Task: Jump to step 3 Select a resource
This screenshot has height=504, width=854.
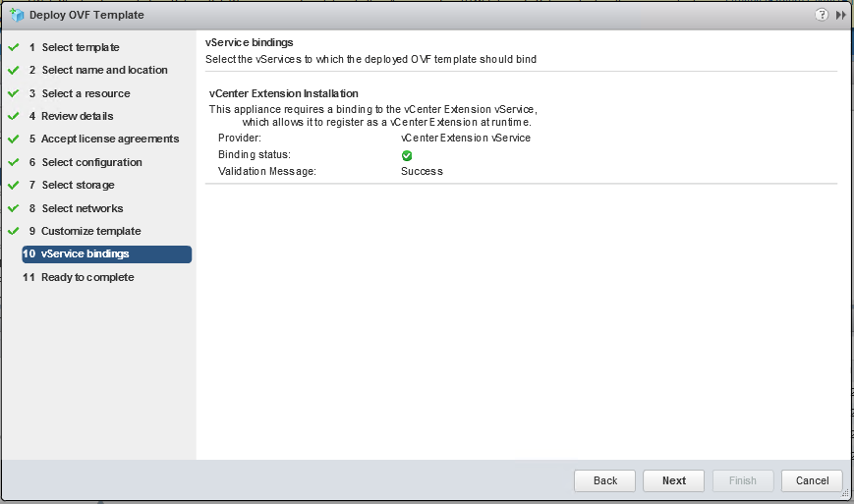Action: 80,93
